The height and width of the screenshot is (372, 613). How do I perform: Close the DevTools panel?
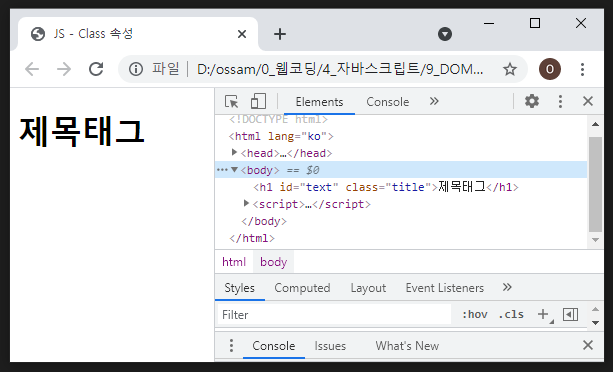588,101
